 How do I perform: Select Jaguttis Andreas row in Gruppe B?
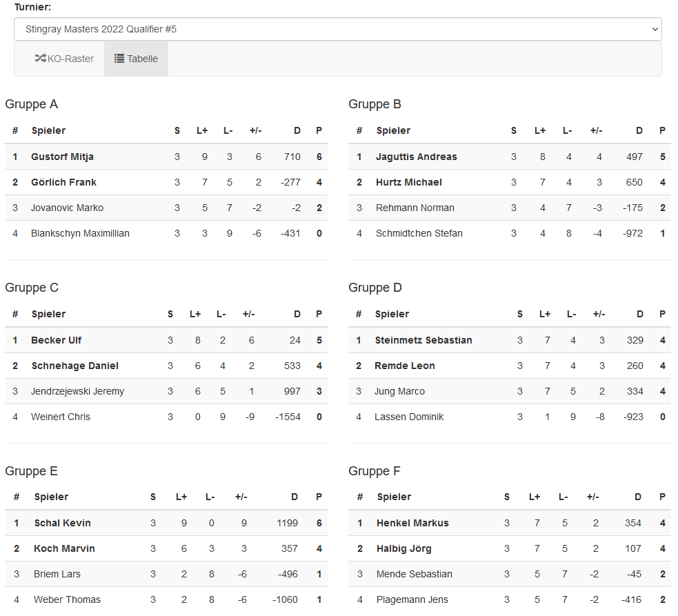(416, 157)
